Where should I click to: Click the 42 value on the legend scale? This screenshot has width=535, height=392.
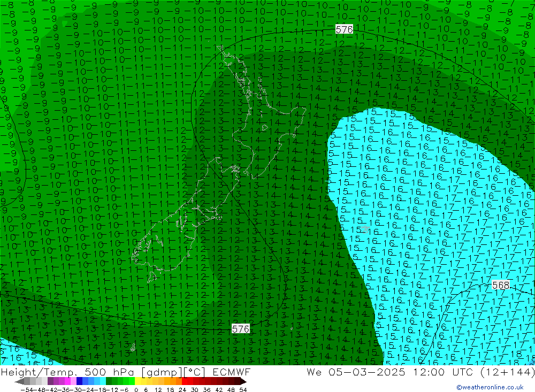(x=219, y=390)
